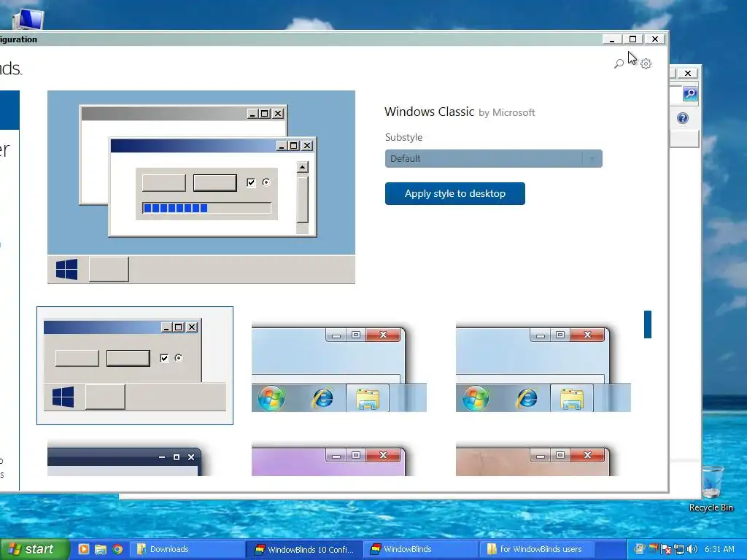Image resolution: width=747 pixels, height=560 pixels.
Task: Select the right Aero style thumbnail in first row
Action: [x=543, y=367]
